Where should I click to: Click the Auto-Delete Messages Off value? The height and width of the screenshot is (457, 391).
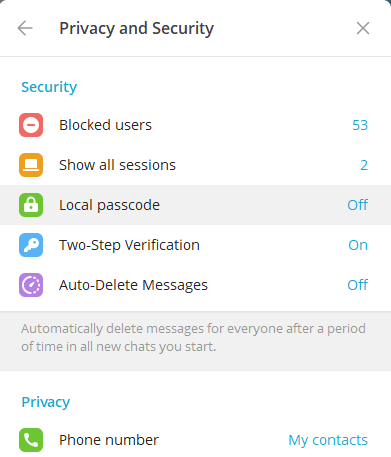click(357, 285)
